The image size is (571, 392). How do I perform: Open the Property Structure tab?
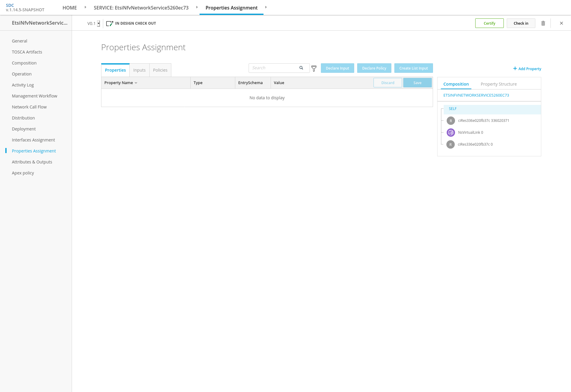coord(498,84)
